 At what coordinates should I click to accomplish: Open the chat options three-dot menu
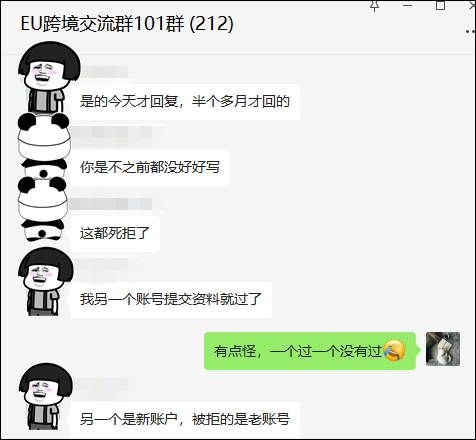[471, 31]
